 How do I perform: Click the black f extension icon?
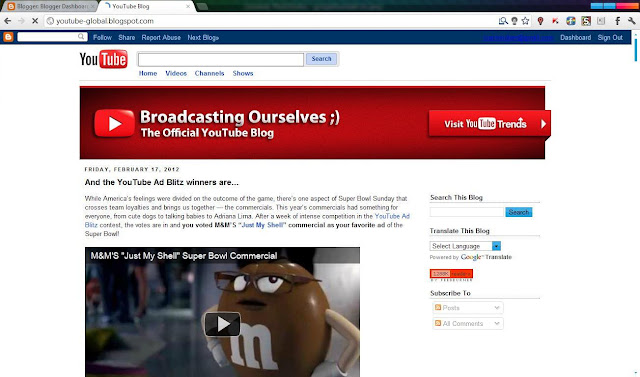click(x=618, y=21)
